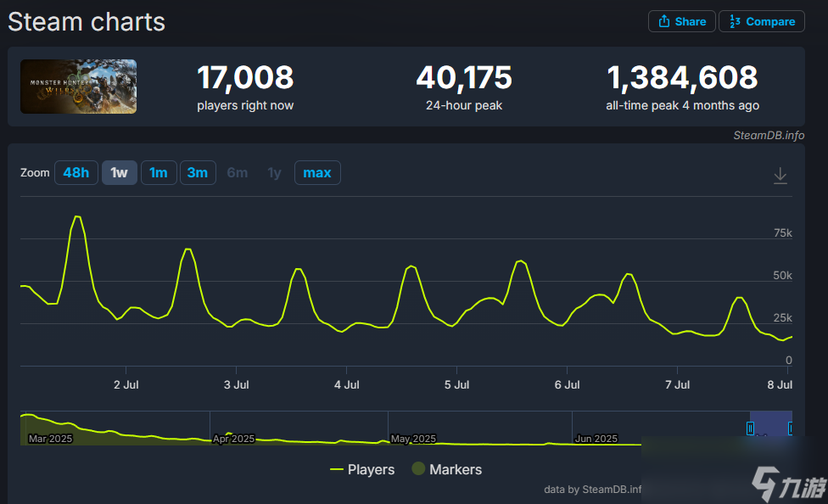Click the 3 Jul axis label
This screenshot has width=828, height=504.
(236, 384)
